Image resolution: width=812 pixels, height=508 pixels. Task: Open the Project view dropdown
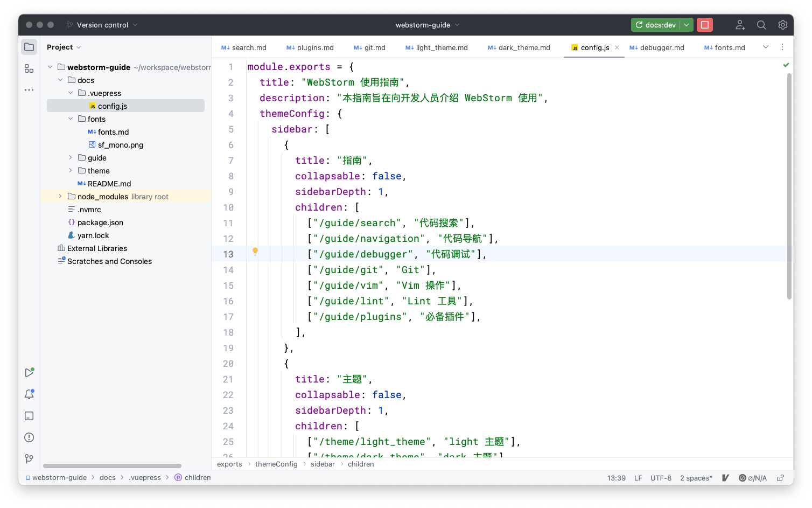[64, 47]
